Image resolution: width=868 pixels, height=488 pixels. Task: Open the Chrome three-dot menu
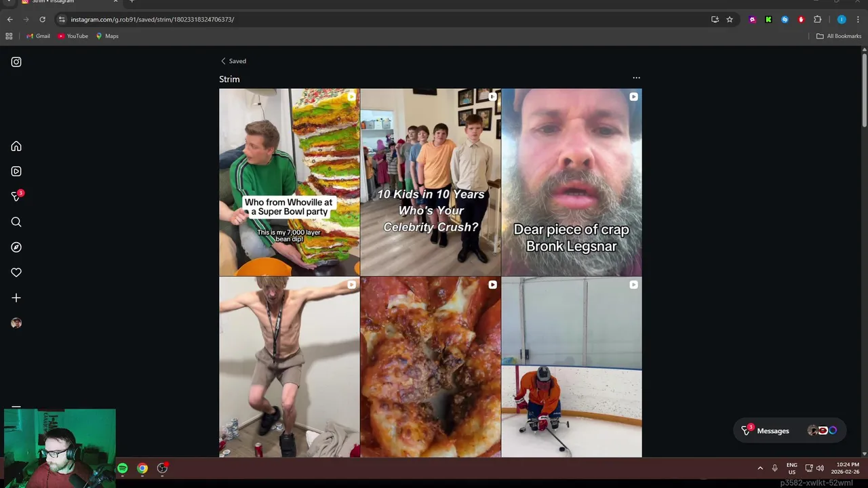(858, 20)
